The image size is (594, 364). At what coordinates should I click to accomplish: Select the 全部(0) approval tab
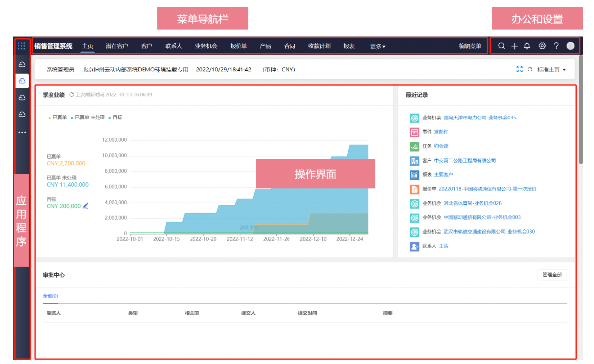[x=50, y=296]
